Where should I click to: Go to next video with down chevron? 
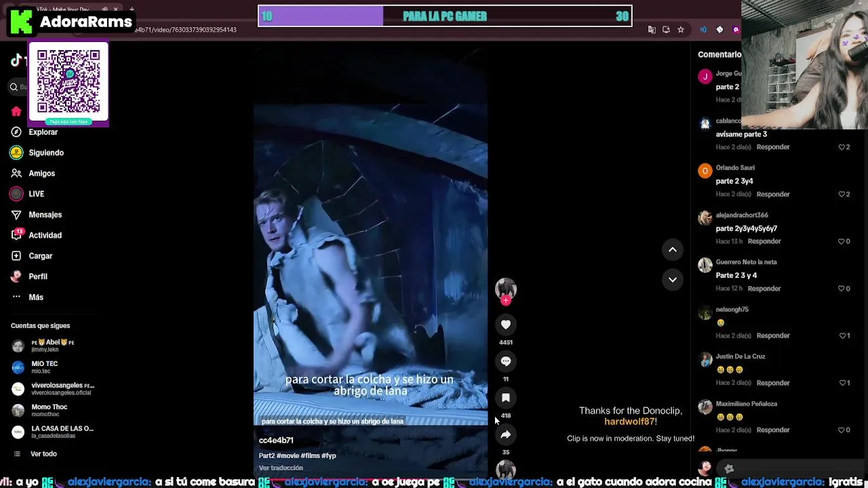tap(673, 279)
